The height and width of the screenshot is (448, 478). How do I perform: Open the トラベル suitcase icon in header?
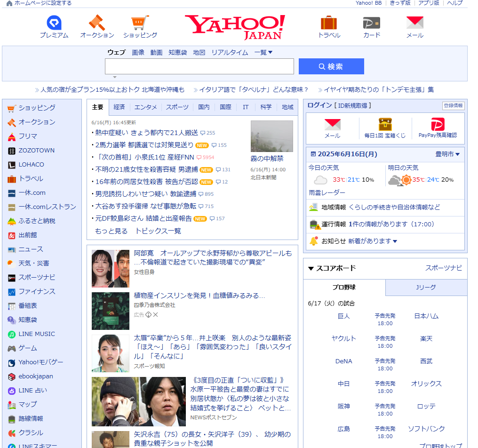(x=329, y=23)
